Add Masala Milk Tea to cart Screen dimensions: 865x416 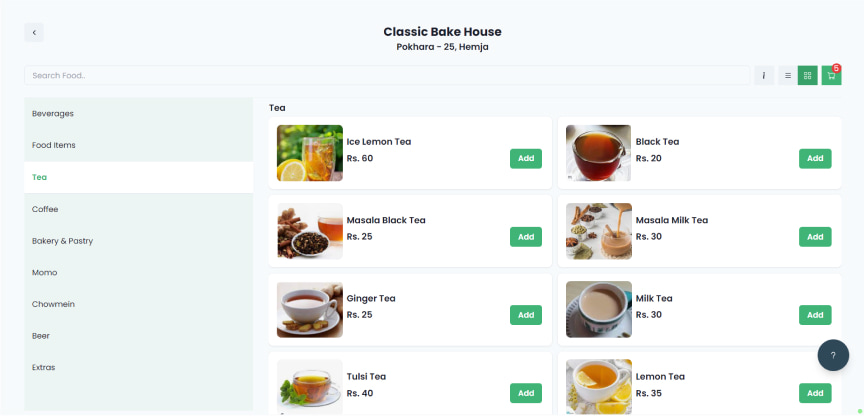coord(815,237)
